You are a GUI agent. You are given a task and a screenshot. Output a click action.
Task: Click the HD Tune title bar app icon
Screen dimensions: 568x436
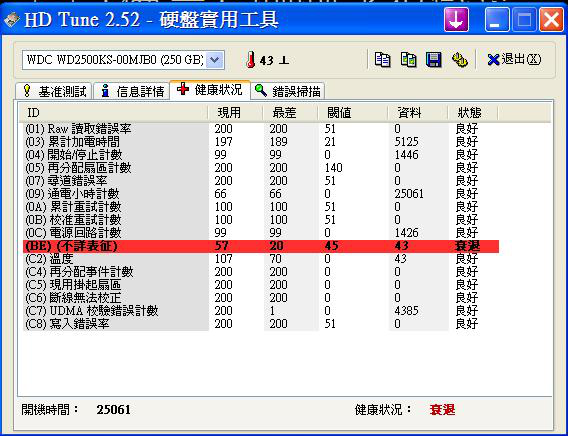point(11,20)
